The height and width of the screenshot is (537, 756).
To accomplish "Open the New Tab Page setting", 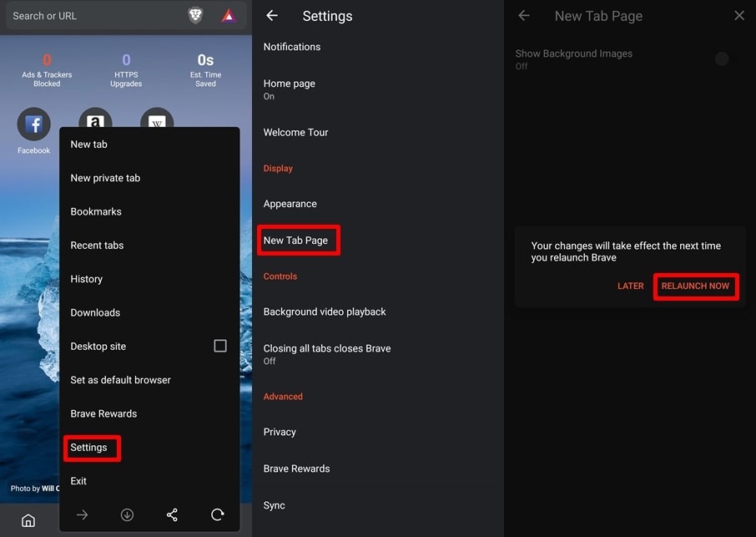I will tap(378, 241).
